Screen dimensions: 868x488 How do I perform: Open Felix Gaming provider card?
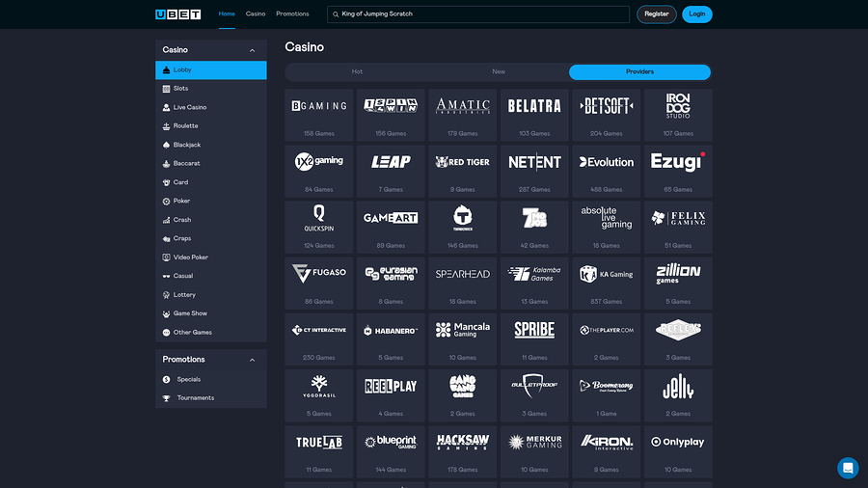click(678, 228)
